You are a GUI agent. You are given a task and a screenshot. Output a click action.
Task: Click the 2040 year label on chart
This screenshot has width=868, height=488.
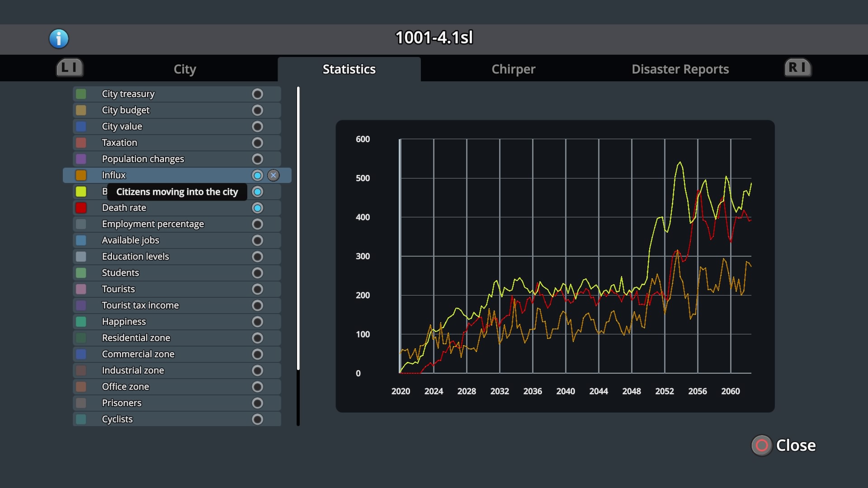pos(566,391)
